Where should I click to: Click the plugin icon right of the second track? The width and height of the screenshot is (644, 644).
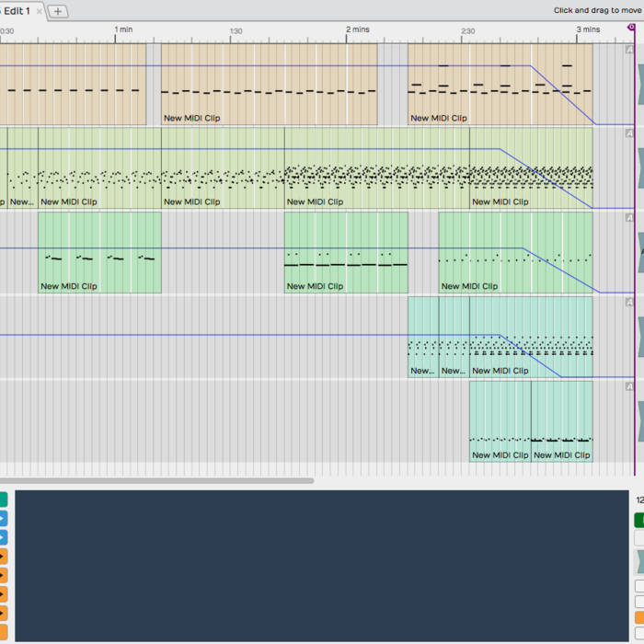[x=639, y=170]
